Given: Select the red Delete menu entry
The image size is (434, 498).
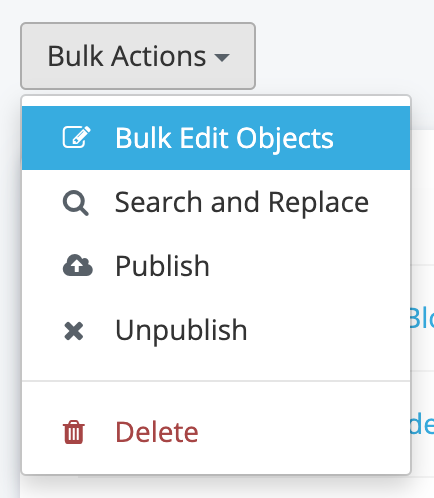Looking at the screenshot, I should click(x=216, y=432).
